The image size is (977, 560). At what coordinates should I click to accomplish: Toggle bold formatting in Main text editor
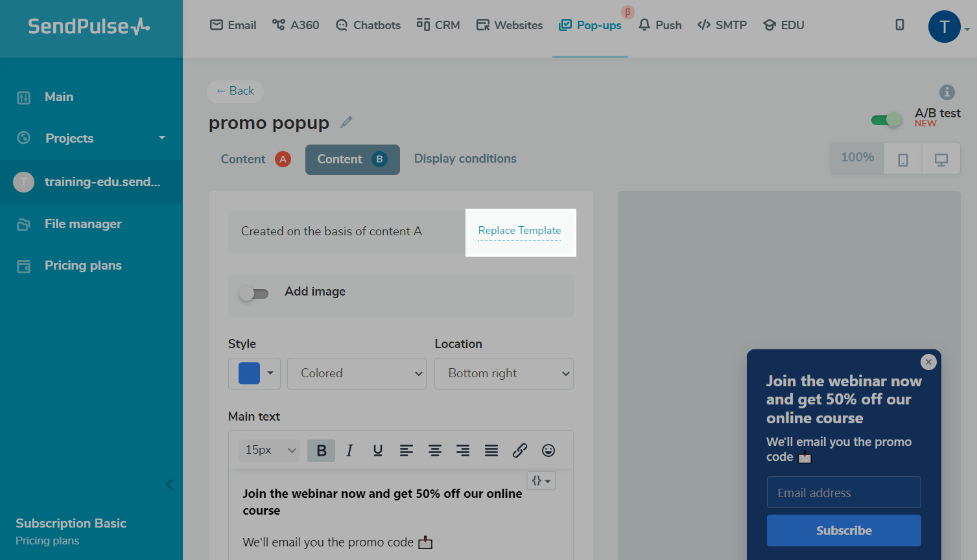tap(321, 450)
